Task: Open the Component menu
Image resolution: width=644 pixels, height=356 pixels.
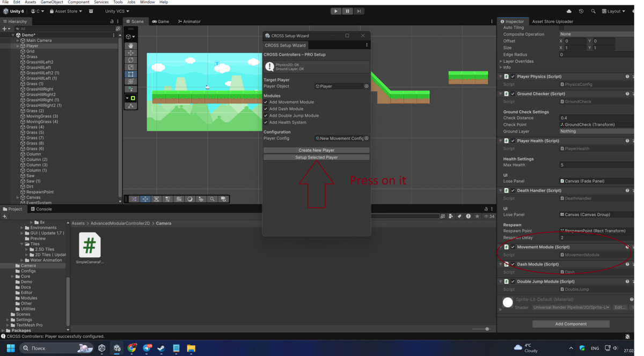Action: 78,2
